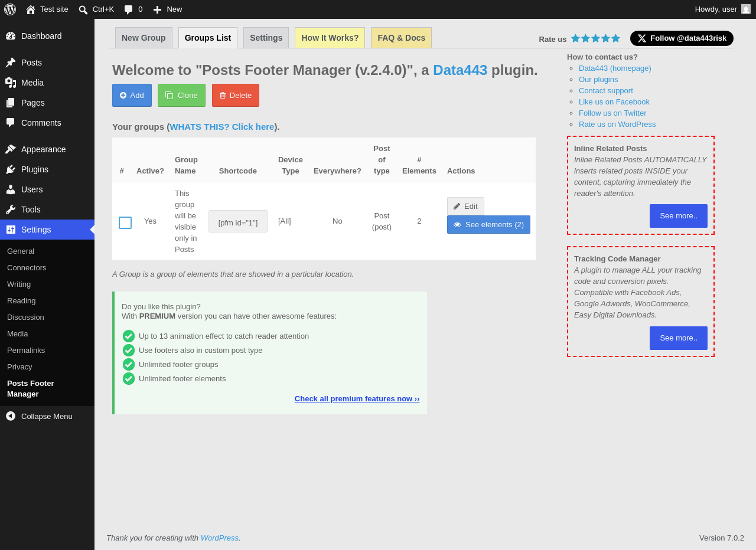
Task: Click the plus icon beside New
Action: click(157, 9)
